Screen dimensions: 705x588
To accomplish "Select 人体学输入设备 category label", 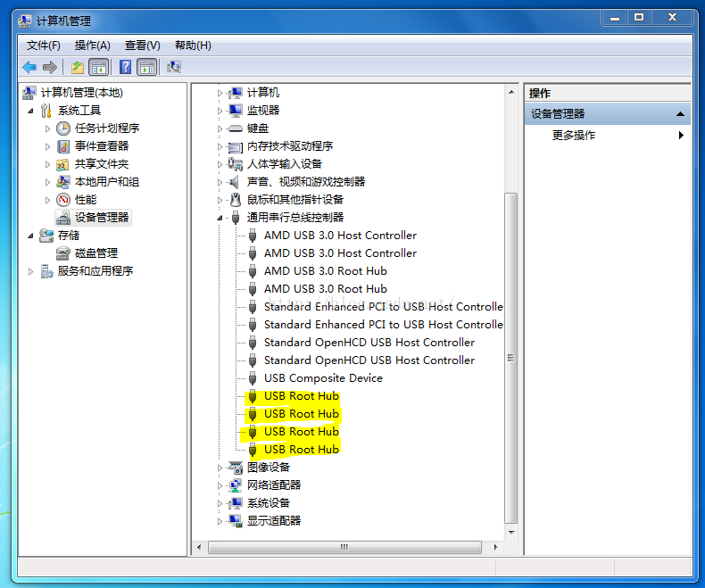I will [284, 164].
